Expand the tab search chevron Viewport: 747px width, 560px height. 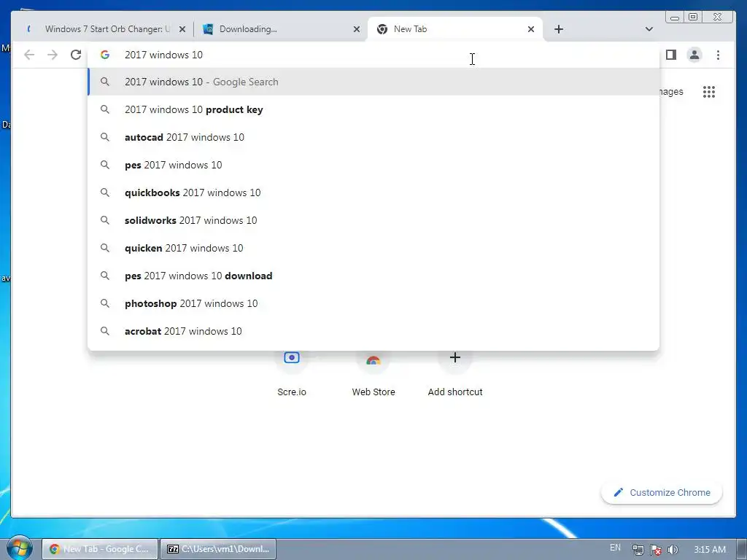649,29
